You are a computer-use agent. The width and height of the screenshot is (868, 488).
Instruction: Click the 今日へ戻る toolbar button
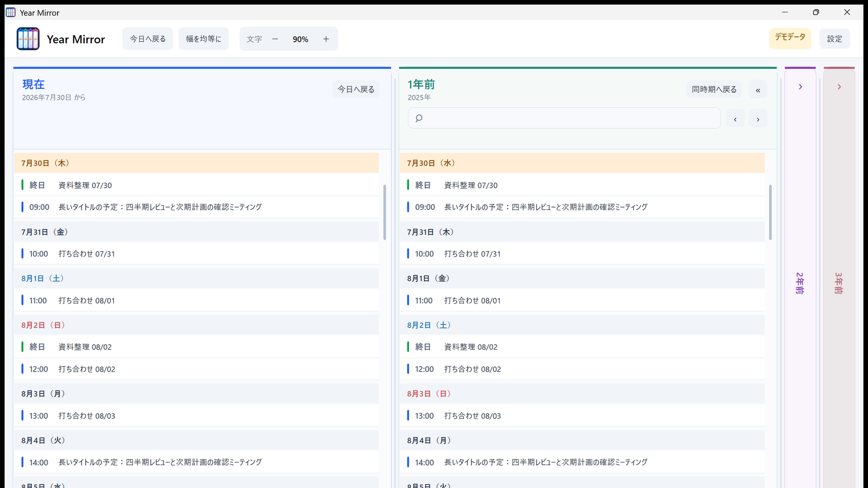click(148, 39)
